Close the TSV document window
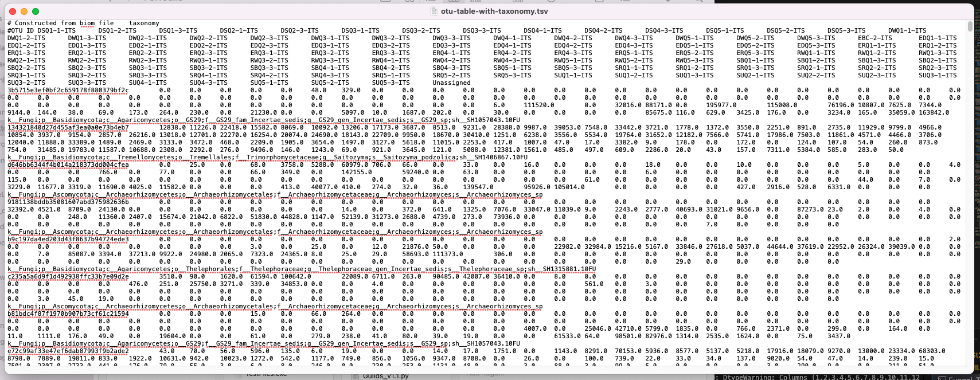The height and width of the screenshot is (380, 980). (x=13, y=11)
